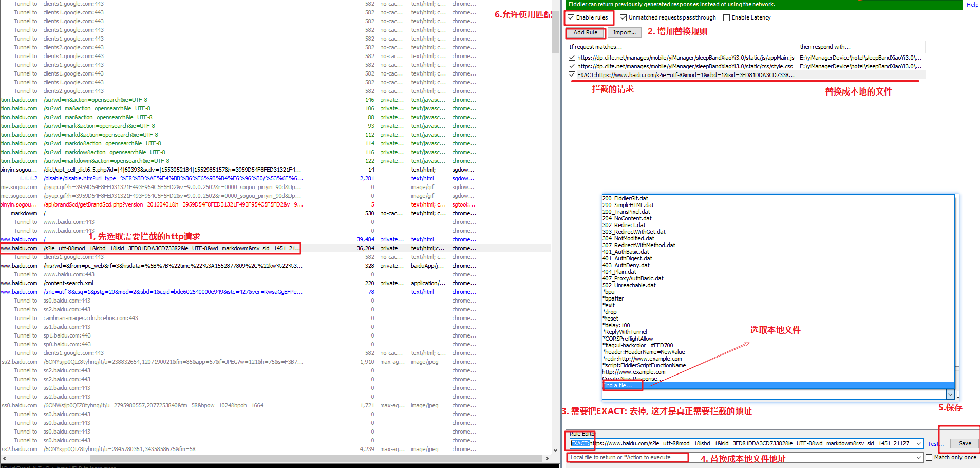980x468 pixels.
Task: Select the /su?wd=m&action=opensearch session row
Action: 275,100
